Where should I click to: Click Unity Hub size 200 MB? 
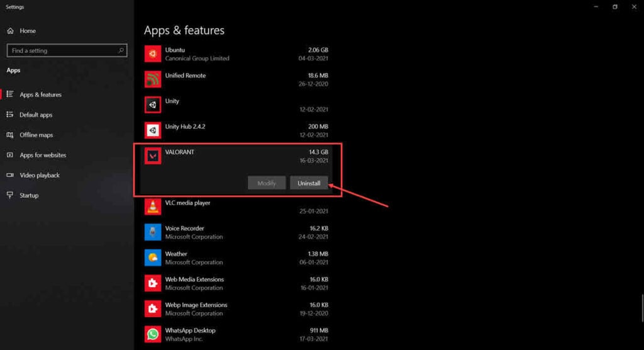318,127
